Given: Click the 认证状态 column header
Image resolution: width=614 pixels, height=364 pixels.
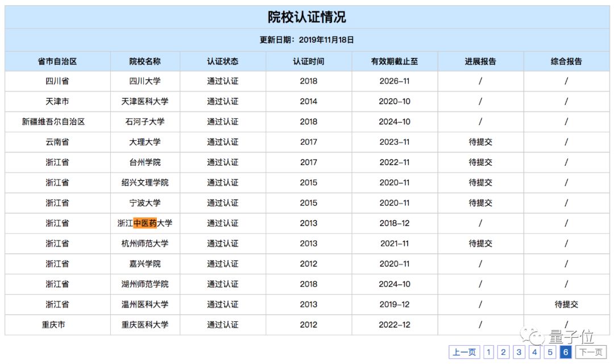Looking at the screenshot, I should pyautogui.click(x=223, y=61).
